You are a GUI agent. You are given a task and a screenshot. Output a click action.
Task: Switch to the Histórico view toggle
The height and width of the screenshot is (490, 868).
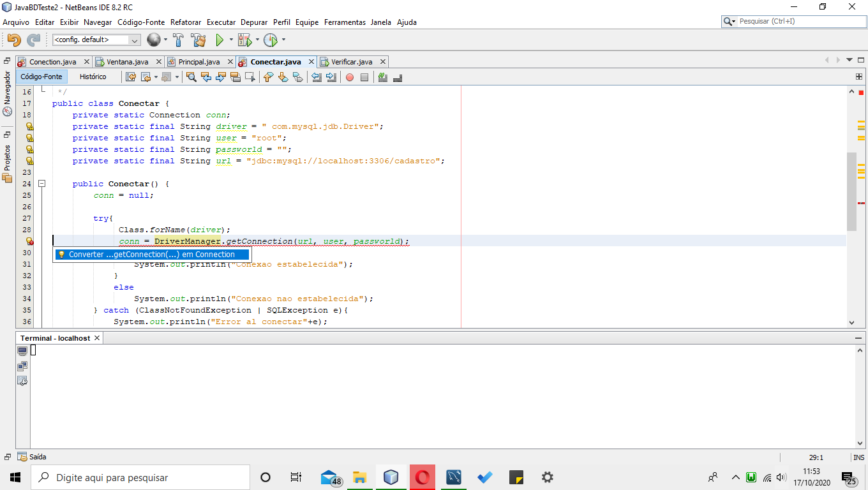tap(93, 77)
